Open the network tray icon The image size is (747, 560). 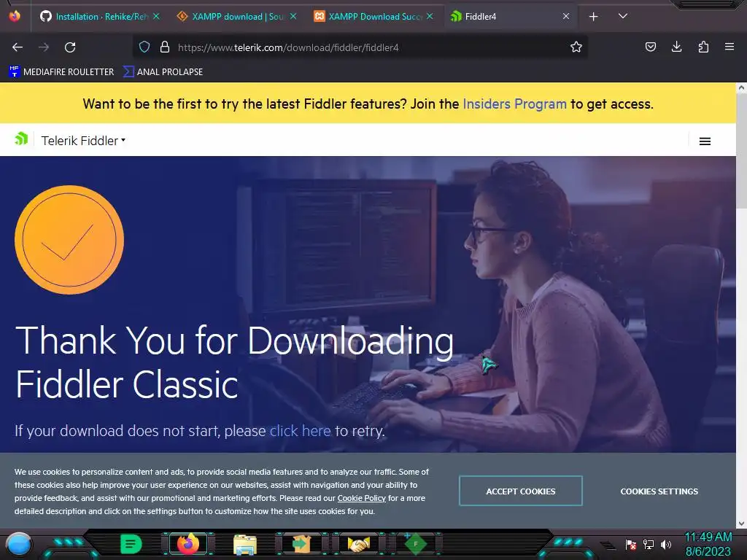(649, 544)
